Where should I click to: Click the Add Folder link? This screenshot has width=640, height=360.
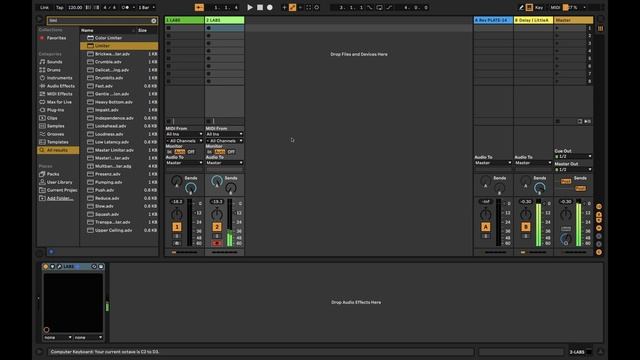[60, 198]
